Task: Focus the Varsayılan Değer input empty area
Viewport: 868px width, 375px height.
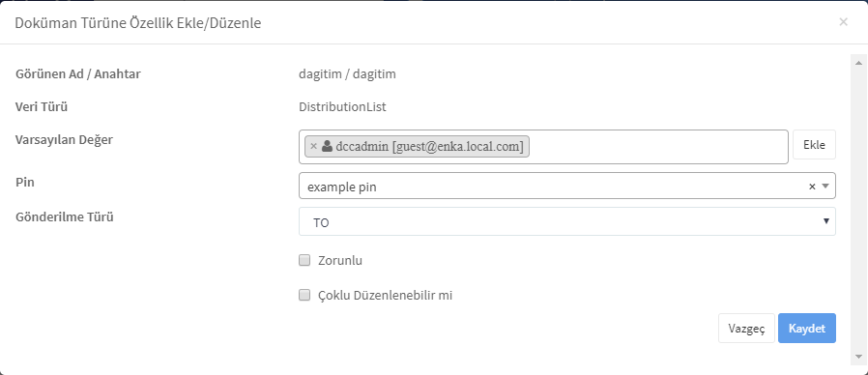Action: coord(657,147)
